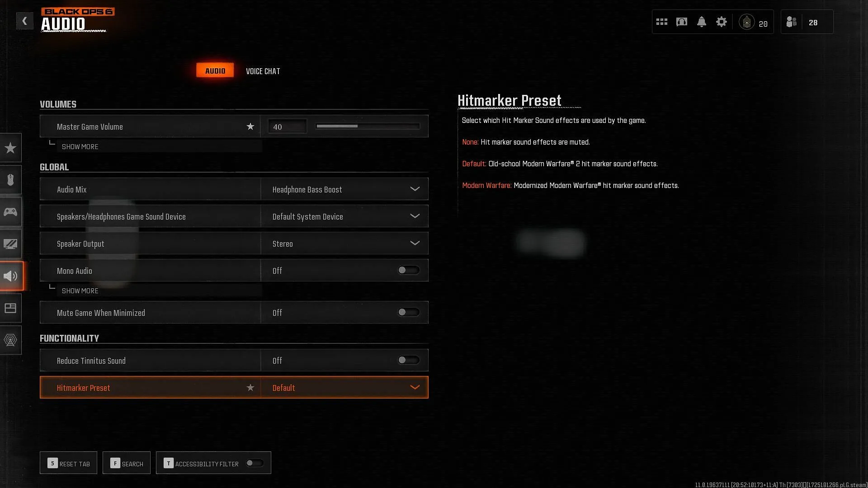Expand Audio Mix dropdown options
Viewport: 868px width, 488px height.
click(415, 189)
